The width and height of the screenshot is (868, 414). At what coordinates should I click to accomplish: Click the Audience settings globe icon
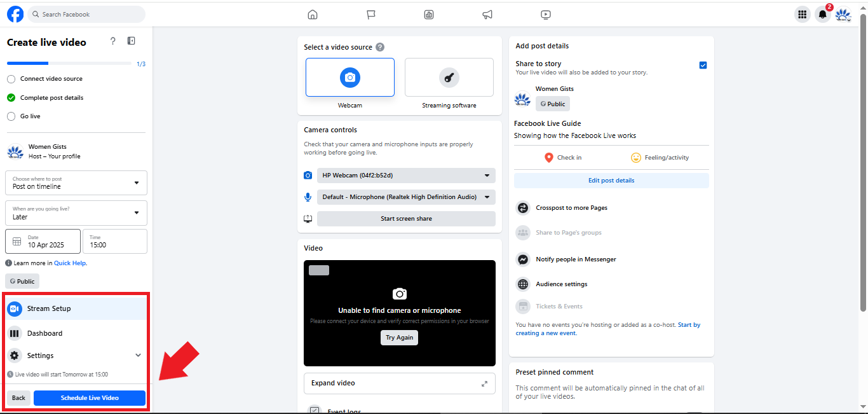pyautogui.click(x=523, y=284)
